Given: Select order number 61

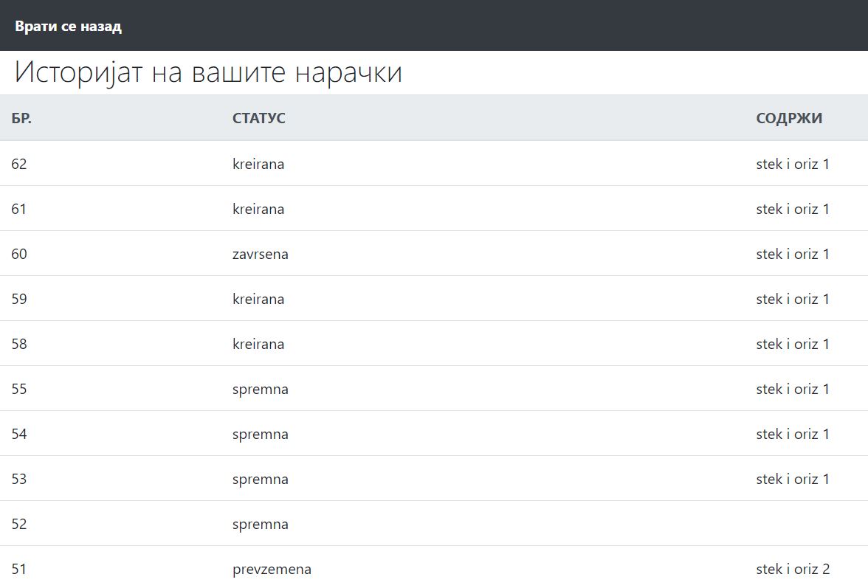Looking at the screenshot, I should pos(19,209).
